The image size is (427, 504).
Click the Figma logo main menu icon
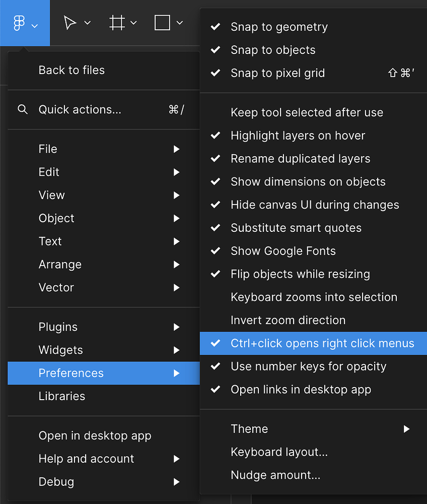tap(19, 23)
